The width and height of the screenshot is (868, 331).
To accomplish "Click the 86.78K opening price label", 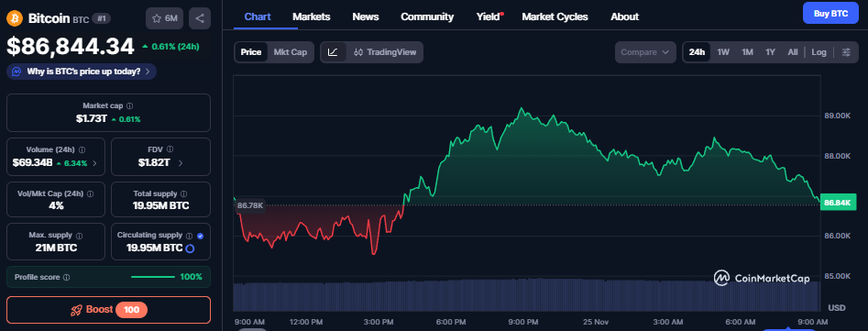I will pos(250,205).
